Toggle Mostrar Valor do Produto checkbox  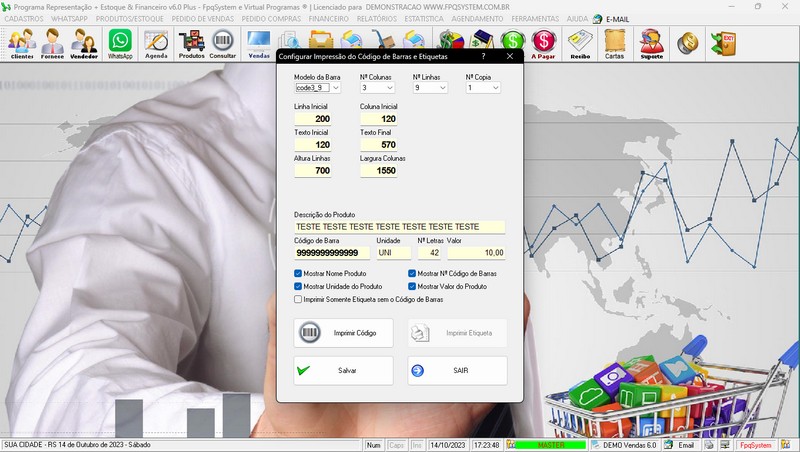click(412, 286)
